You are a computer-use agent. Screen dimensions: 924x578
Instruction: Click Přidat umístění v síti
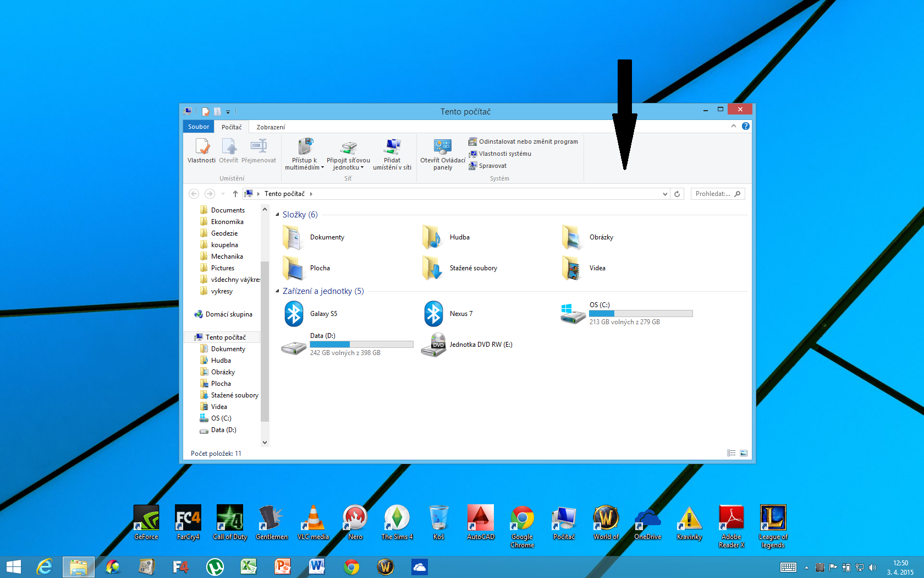(392, 154)
